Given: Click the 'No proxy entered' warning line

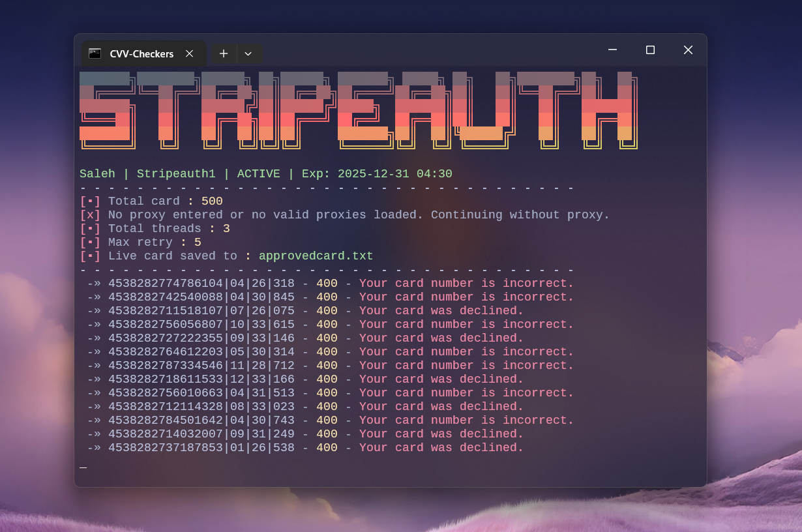Looking at the screenshot, I should click(345, 215).
